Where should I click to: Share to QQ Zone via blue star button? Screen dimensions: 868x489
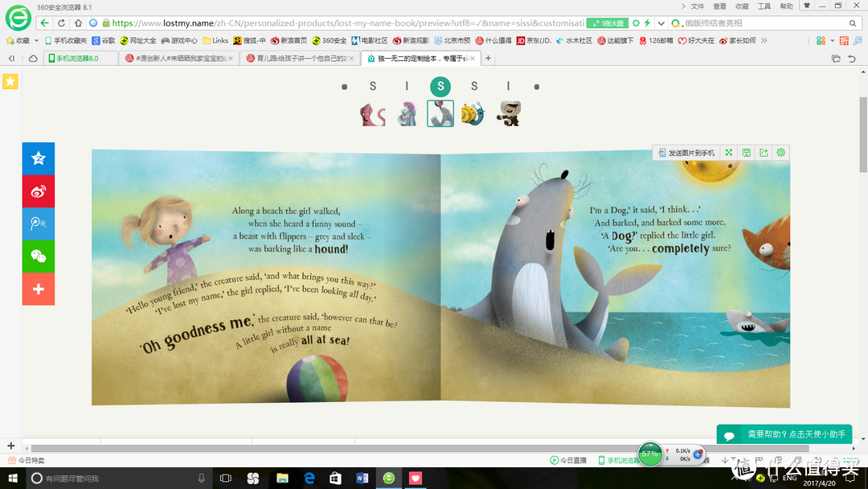[39, 158]
